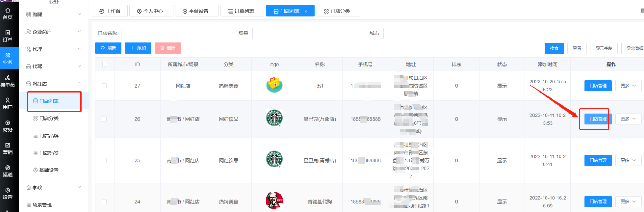
Task: Open the 财务 finance sidebar icon
Action: click(x=8, y=126)
